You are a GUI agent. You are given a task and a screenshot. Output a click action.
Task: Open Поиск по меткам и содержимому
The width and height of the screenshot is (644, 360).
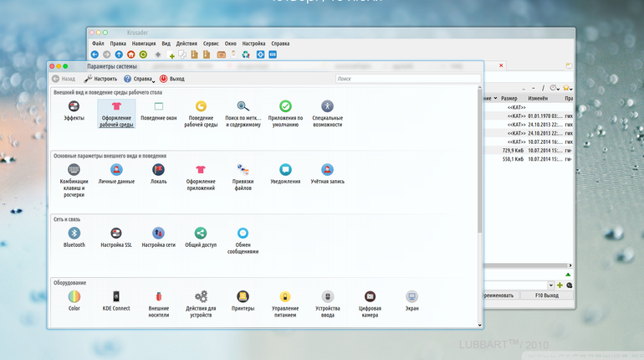pos(243,113)
